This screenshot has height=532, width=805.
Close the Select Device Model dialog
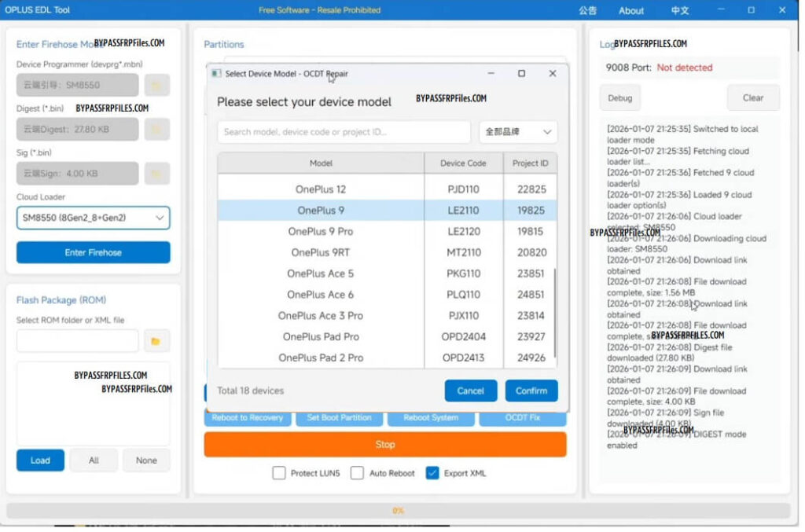point(553,73)
